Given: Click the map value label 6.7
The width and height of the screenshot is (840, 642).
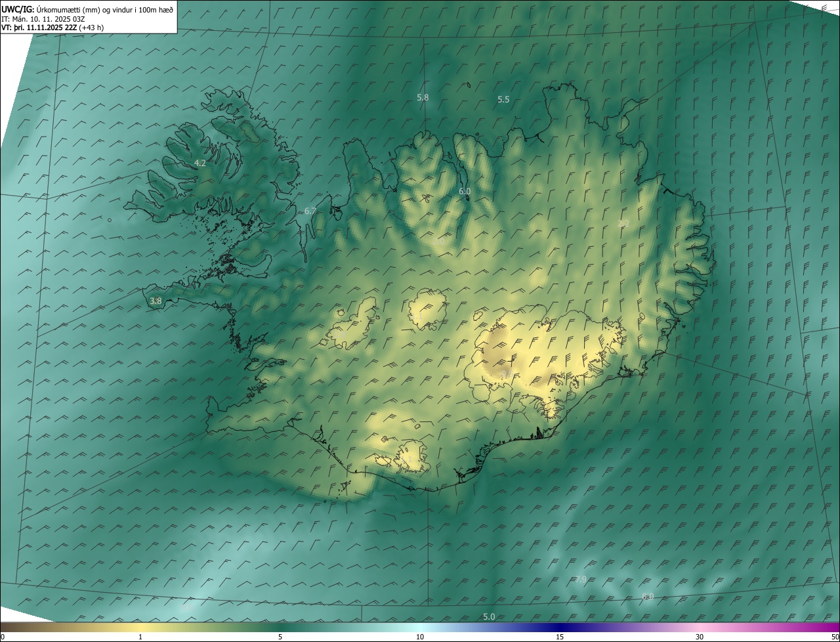Looking at the screenshot, I should tap(310, 211).
